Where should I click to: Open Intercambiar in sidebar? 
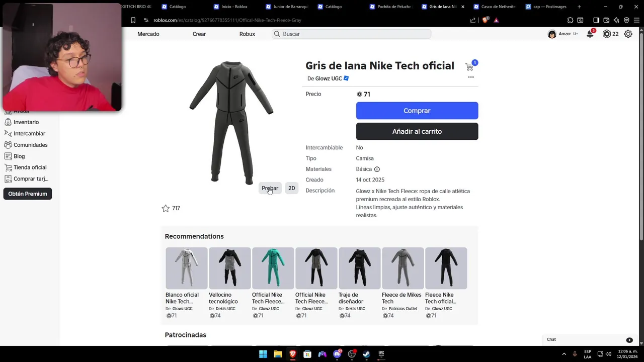coord(29,134)
